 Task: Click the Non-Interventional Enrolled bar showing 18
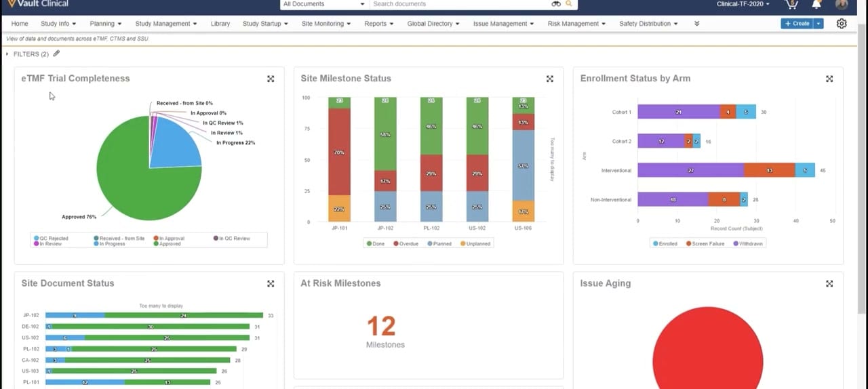tap(673, 199)
